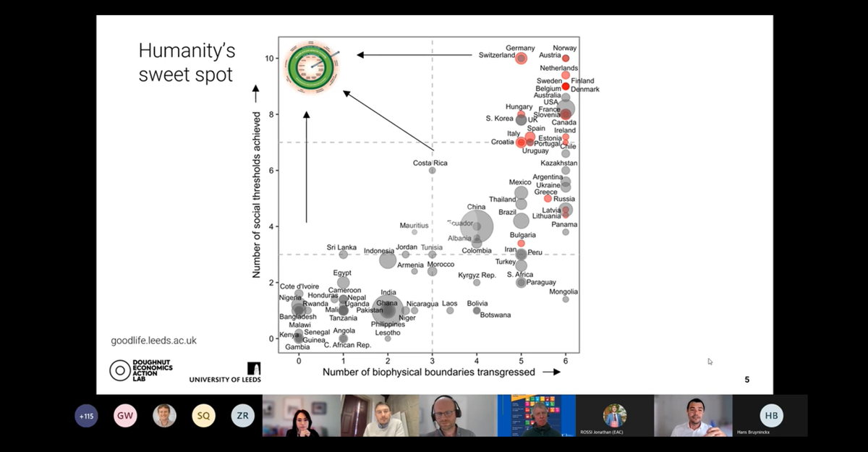Click the Costa Rica data point
The image size is (868, 452).
(x=433, y=171)
